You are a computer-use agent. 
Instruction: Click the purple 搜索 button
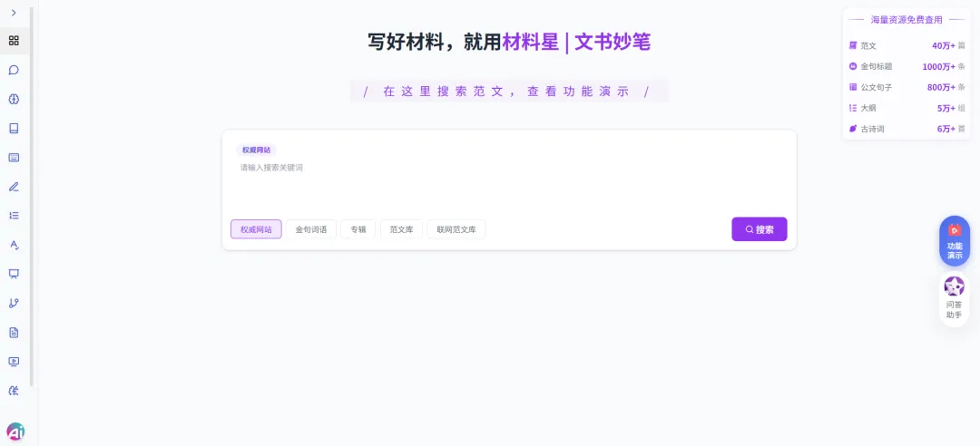coord(759,229)
